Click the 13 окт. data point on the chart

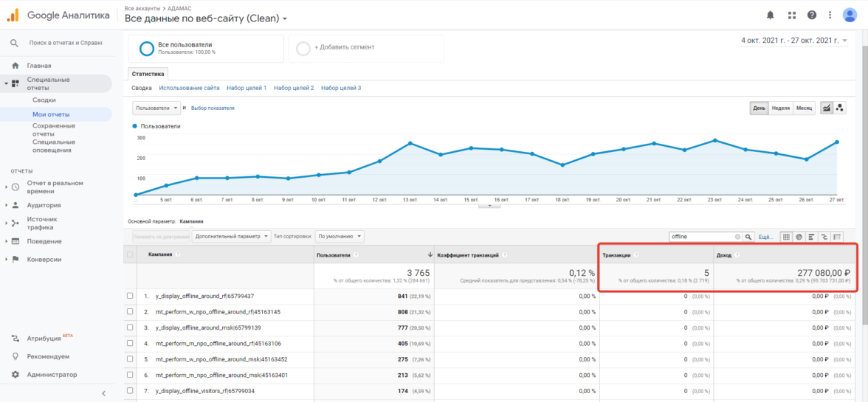410,143
